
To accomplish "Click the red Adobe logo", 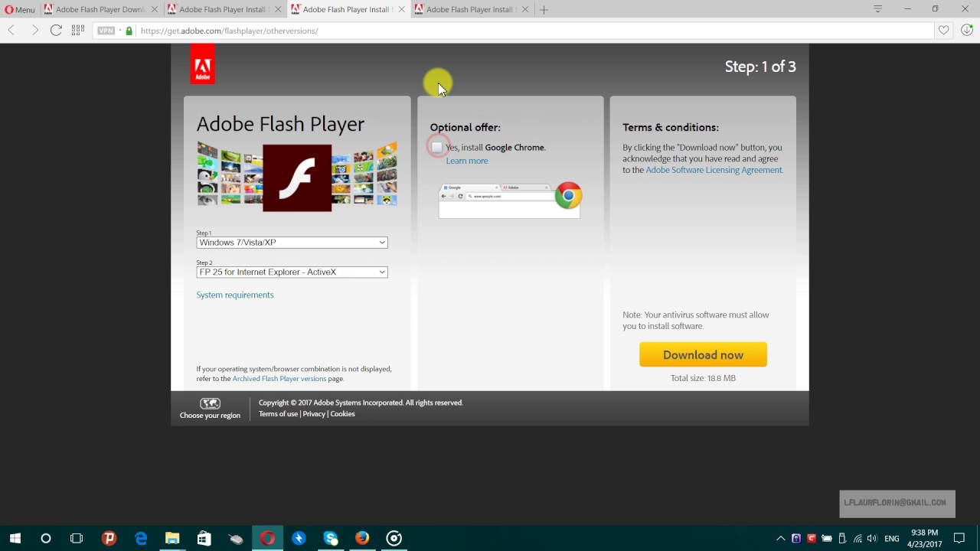I will point(202,64).
